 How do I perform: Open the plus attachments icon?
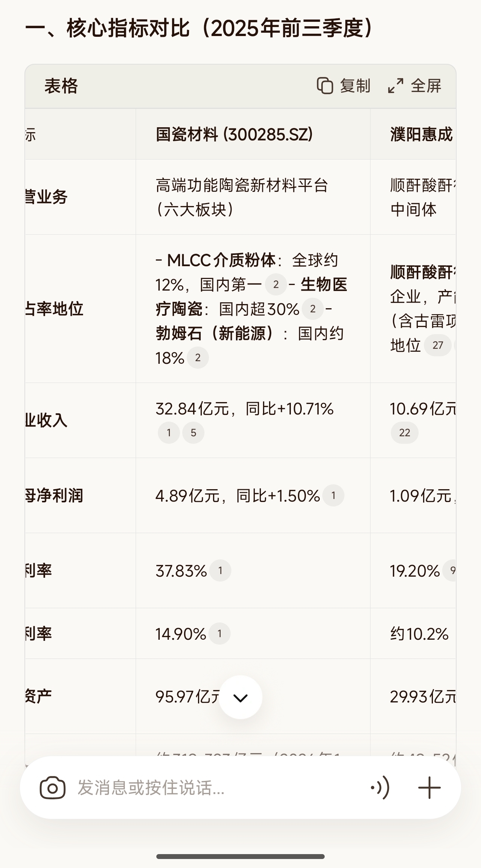(x=430, y=788)
